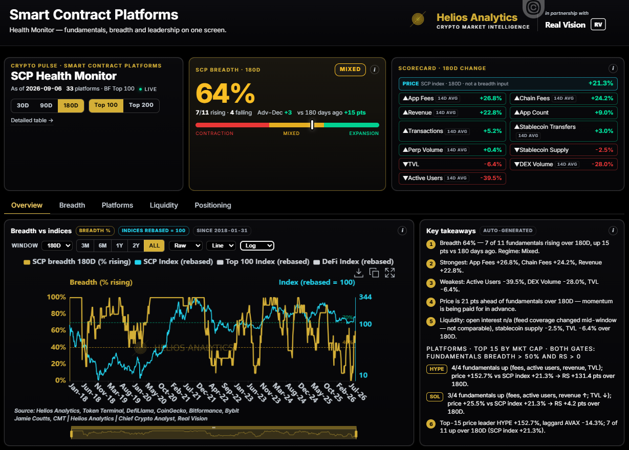
Task: Switch to the Positioning tab
Action: click(213, 205)
